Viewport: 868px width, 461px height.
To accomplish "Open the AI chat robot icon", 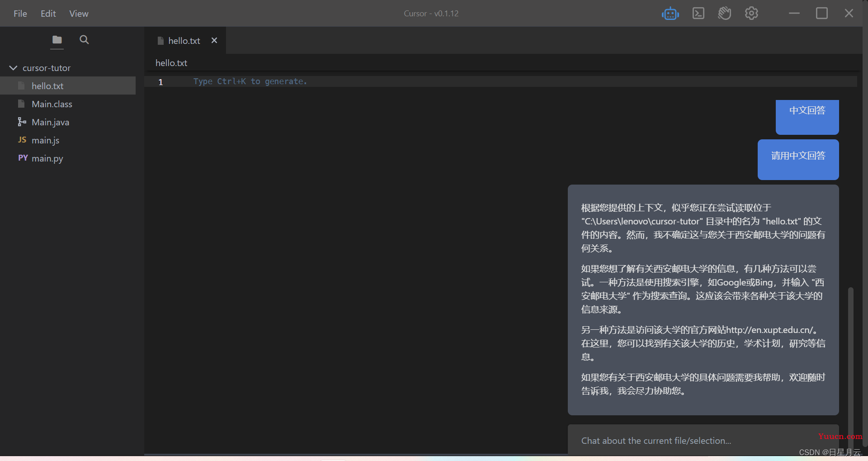I will pyautogui.click(x=670, y=14).
